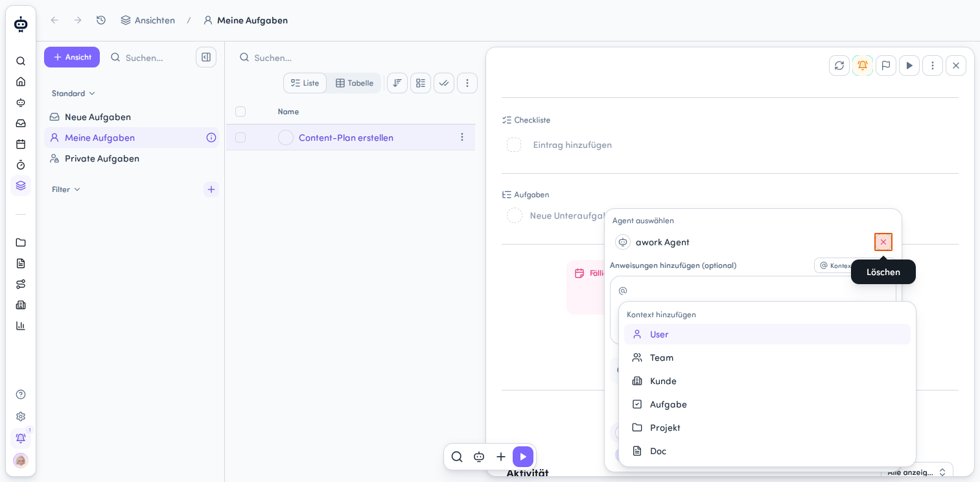Open the global search in the left sidebar

click(21, 61)
